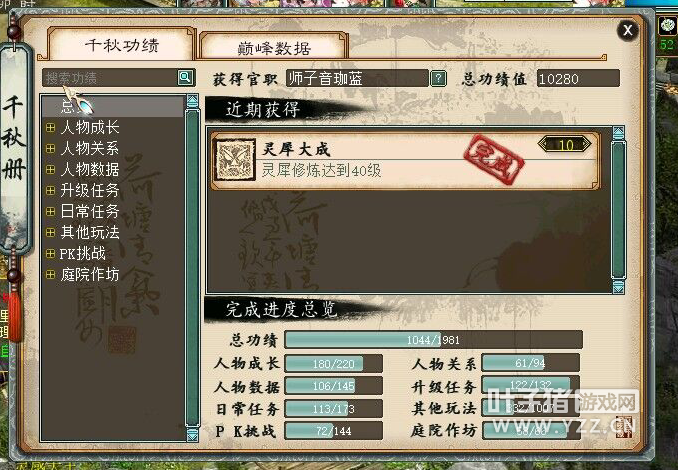This screenshot has height=470, width=678.
Task: Select the 其他玩法 tree entry
Action: click(90, 232)
